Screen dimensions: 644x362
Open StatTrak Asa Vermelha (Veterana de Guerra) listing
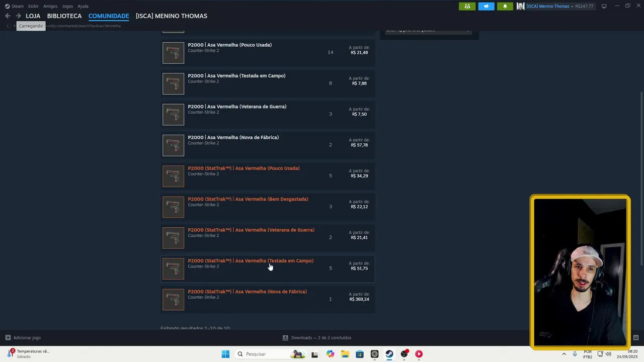(268, 238)
